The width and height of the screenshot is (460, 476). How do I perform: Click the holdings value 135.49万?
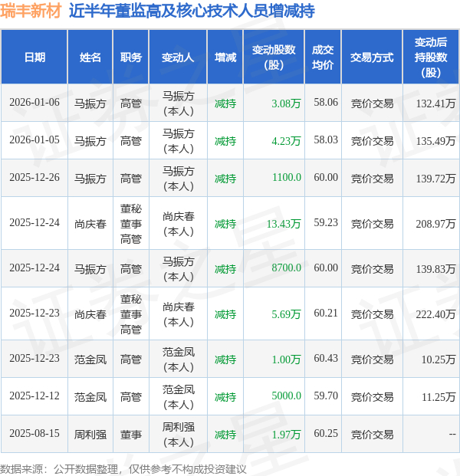pos(435,141)
